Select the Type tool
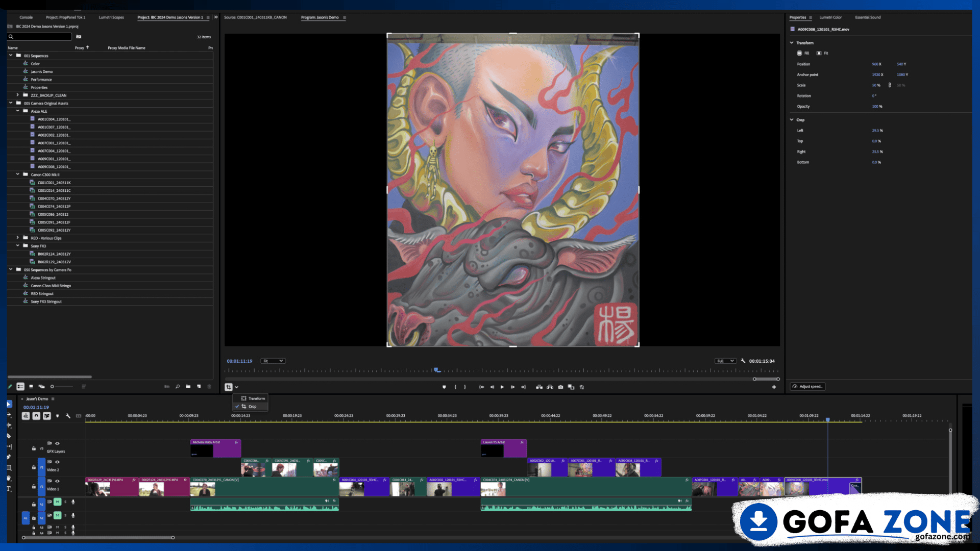The height and width of the screenshot is (551, 980). (9, 489)
